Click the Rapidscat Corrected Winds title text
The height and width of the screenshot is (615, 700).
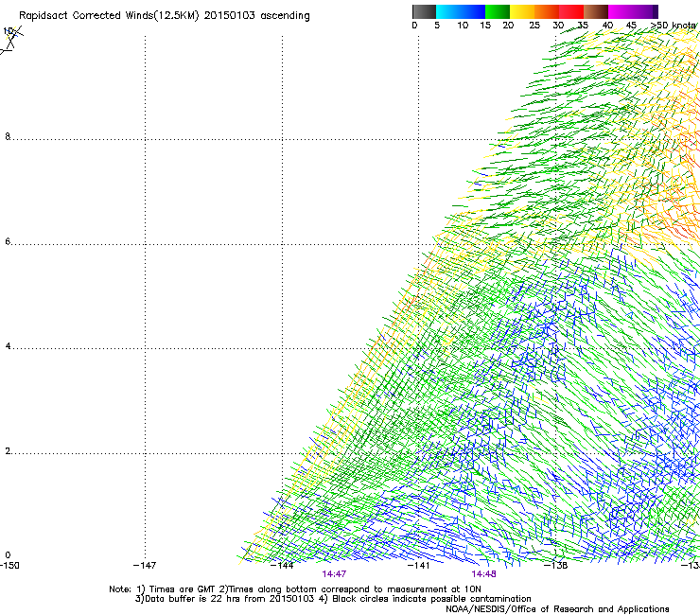click(165, 16)
